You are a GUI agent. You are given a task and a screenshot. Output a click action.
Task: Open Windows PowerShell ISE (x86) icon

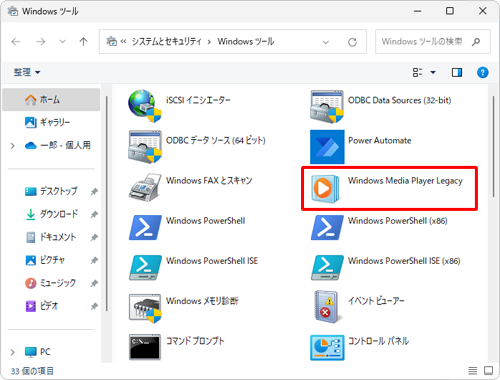[x=327, y=267]
